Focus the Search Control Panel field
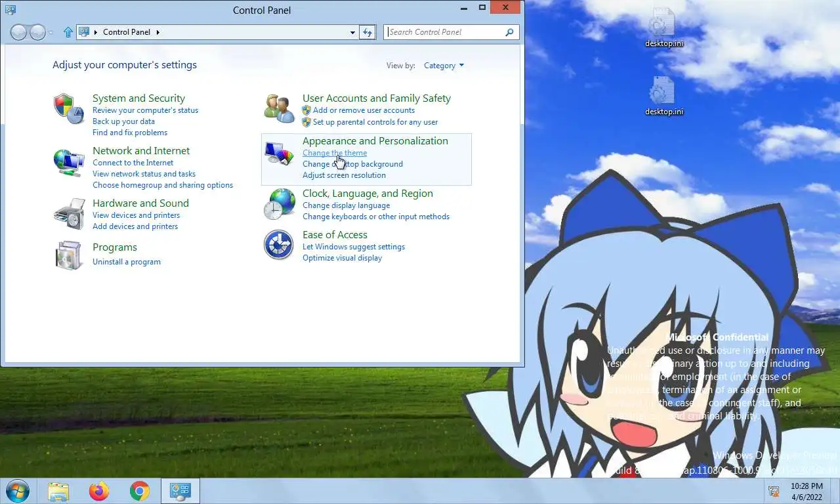Image resolution: width=840 pixels, height=504 pixels. 445,31
